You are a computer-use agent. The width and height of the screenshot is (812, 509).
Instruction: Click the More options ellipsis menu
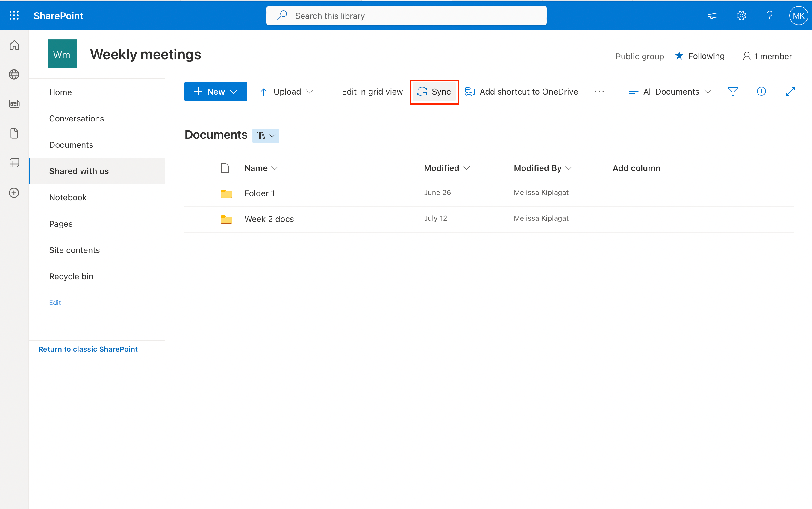(x=599, y=91)
